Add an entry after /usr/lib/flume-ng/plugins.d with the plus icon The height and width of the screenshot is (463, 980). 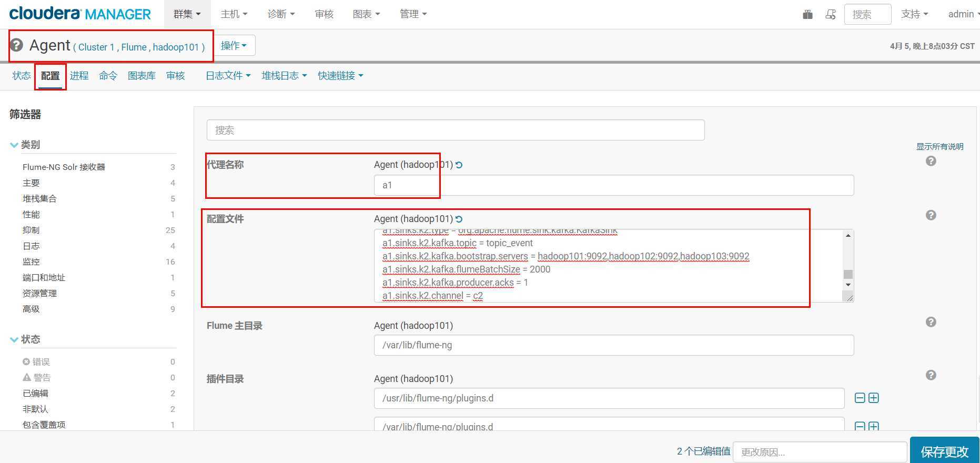(874, 398)
